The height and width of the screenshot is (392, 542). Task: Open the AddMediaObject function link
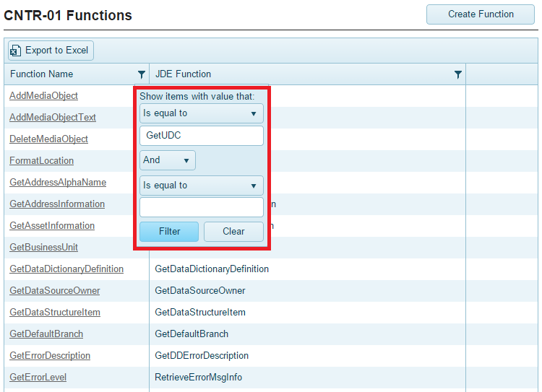pos(43,96)
